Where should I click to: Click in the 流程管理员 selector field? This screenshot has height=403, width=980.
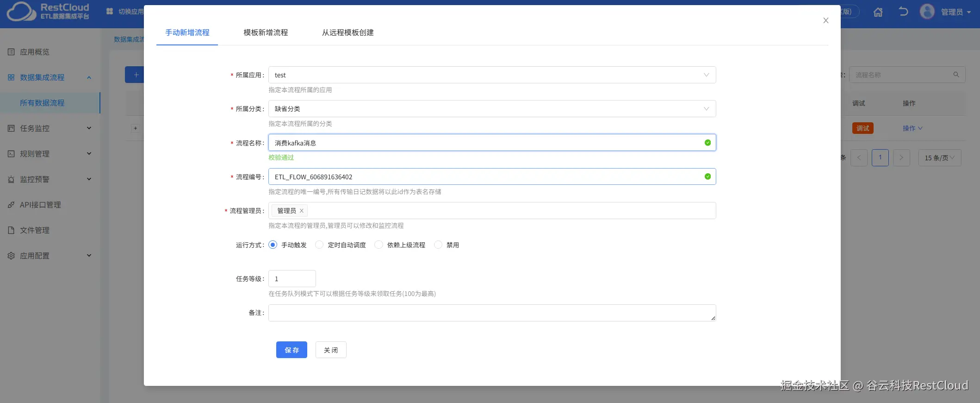(492, 211)
